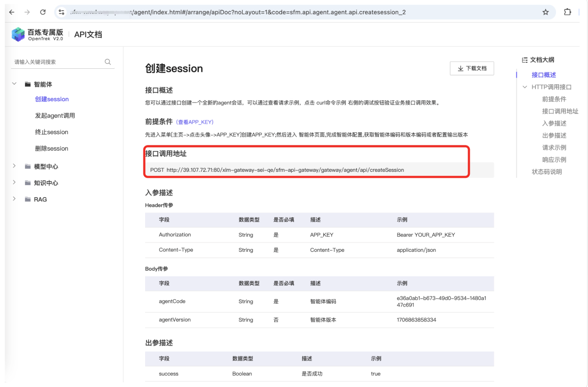Jump to 状态码说明 in outline
This screenshot has width=588, height=387.
[x=547, y=172]
